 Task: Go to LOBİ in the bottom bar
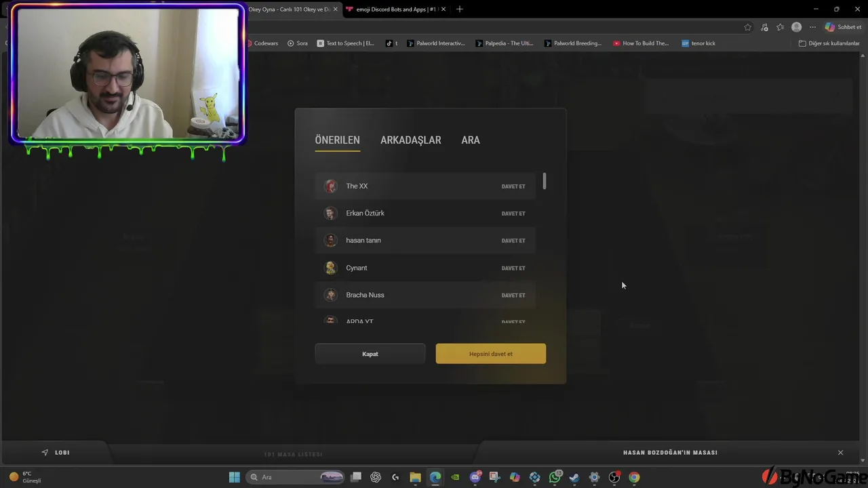pyautogui.click(x=56, y=452)
